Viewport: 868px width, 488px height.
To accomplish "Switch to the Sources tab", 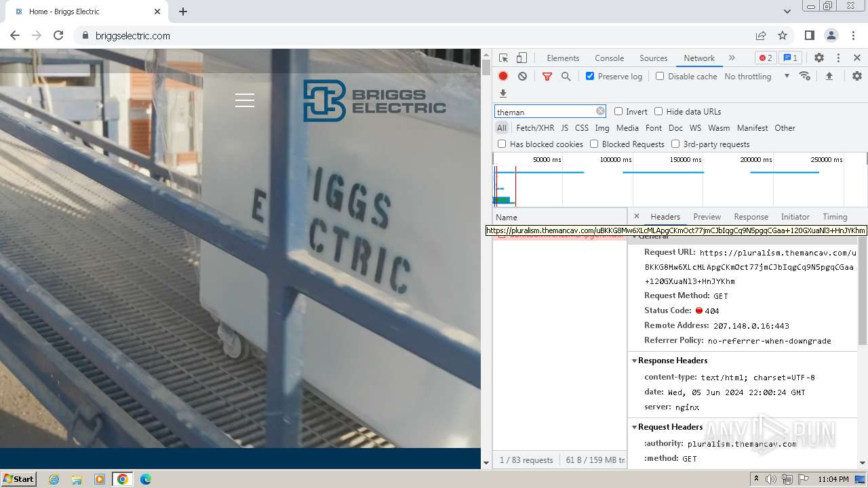I will (654, 58).
